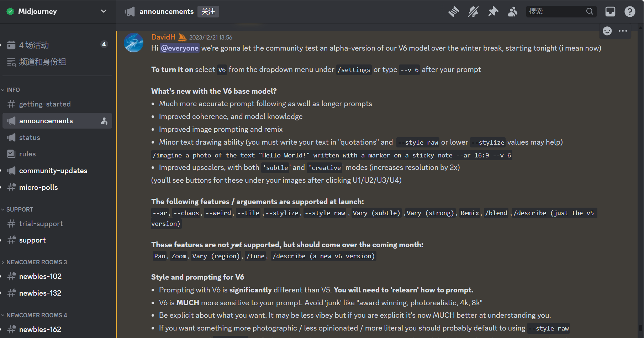
Task: Click the 'What's new with the V6 base model?' heading
Action: [x=214, y=91]
